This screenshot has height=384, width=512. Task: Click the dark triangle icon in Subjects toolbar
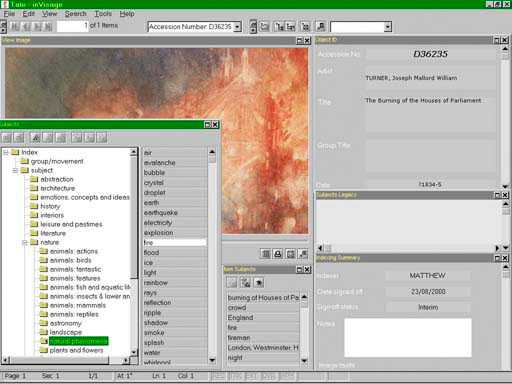(36, 137)
